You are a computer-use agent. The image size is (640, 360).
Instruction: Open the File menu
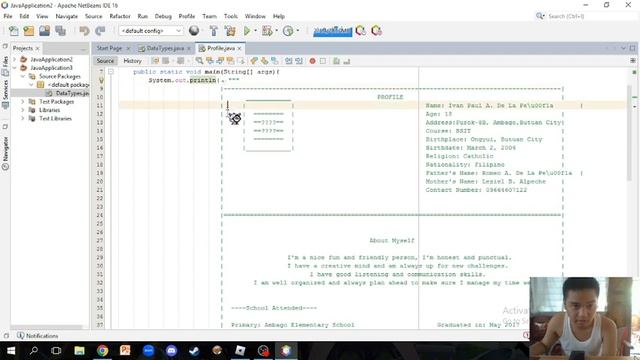tap(8, 16)
